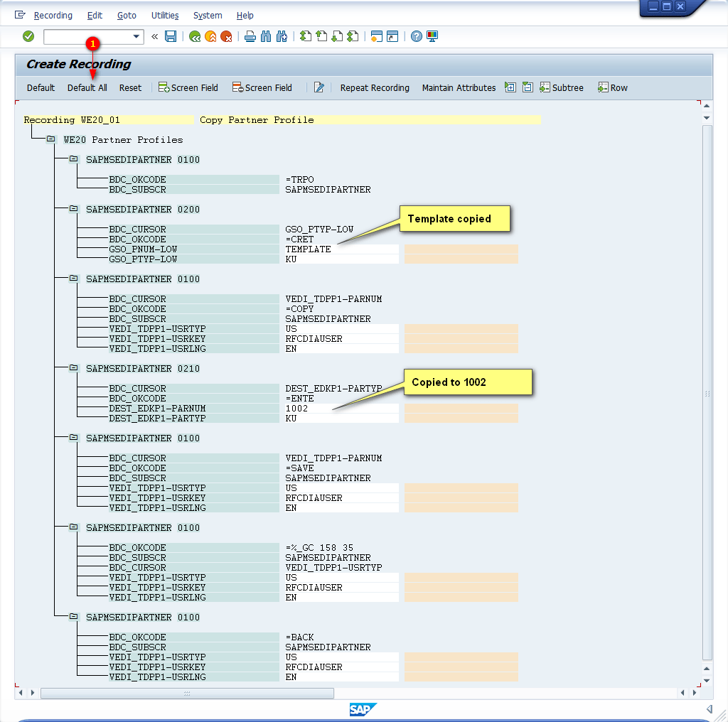The height and width of the screenshot is (722, 728).
Task: Click the Print icon in toolbar
Action: click(250, 36)
